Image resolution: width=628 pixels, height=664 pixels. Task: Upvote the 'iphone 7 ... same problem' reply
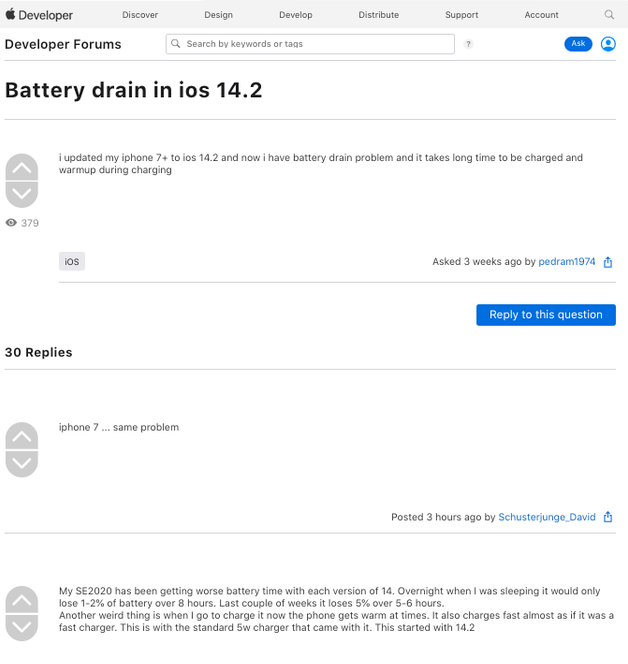22,436
